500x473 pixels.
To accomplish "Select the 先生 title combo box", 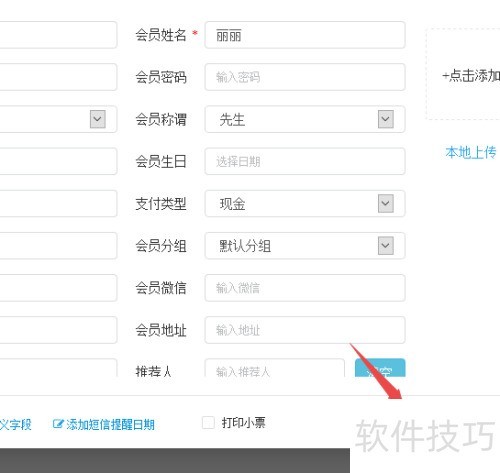I will (x=305, y=119).
